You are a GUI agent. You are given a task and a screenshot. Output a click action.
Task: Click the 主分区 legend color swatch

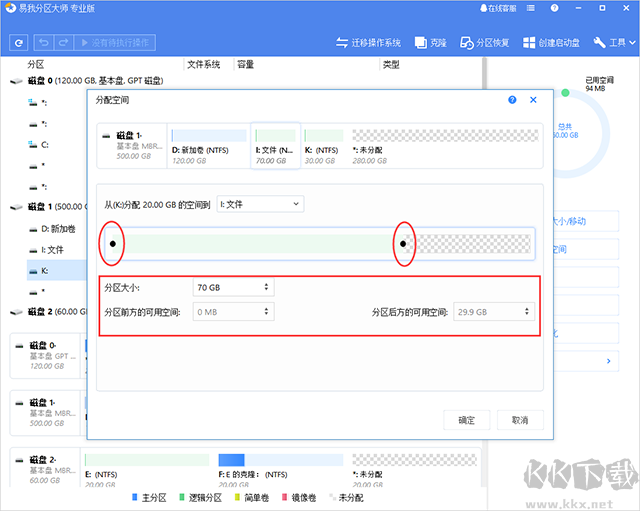click(x=135, y=497)
